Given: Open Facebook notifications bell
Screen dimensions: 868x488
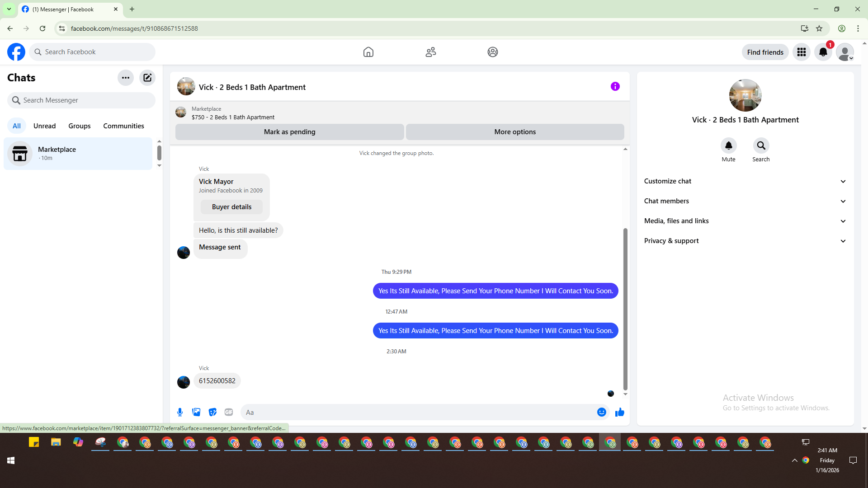Looking at the screenshot, I should 823,52.
